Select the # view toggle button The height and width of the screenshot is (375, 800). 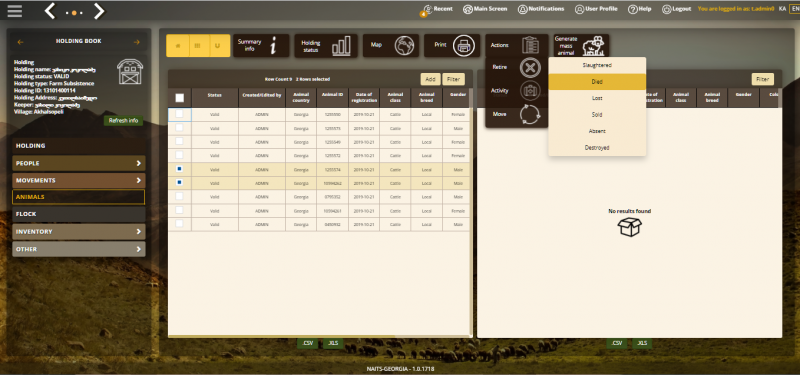coord(178,45)
